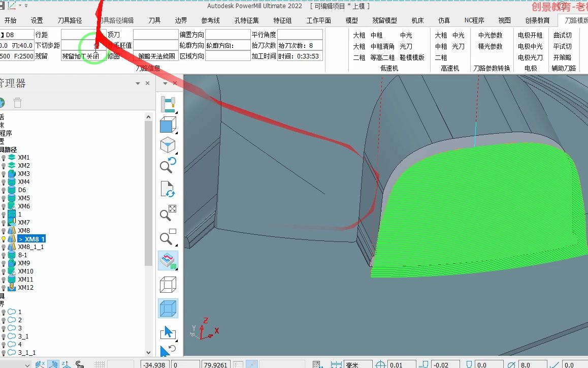Click the 残留加工关闭 field
Viewport: 588px width, 368px height.
84,56
